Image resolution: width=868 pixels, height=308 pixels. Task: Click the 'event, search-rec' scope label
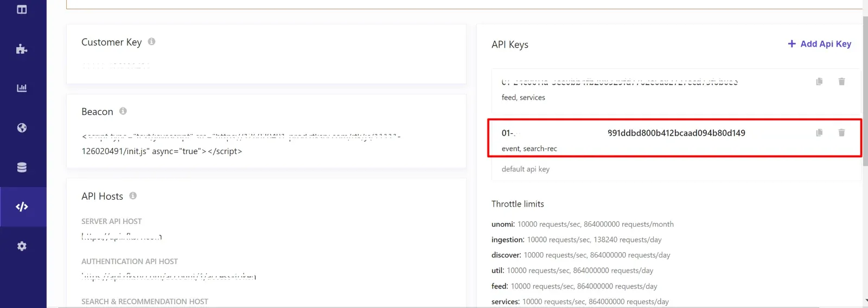(529, 149)
